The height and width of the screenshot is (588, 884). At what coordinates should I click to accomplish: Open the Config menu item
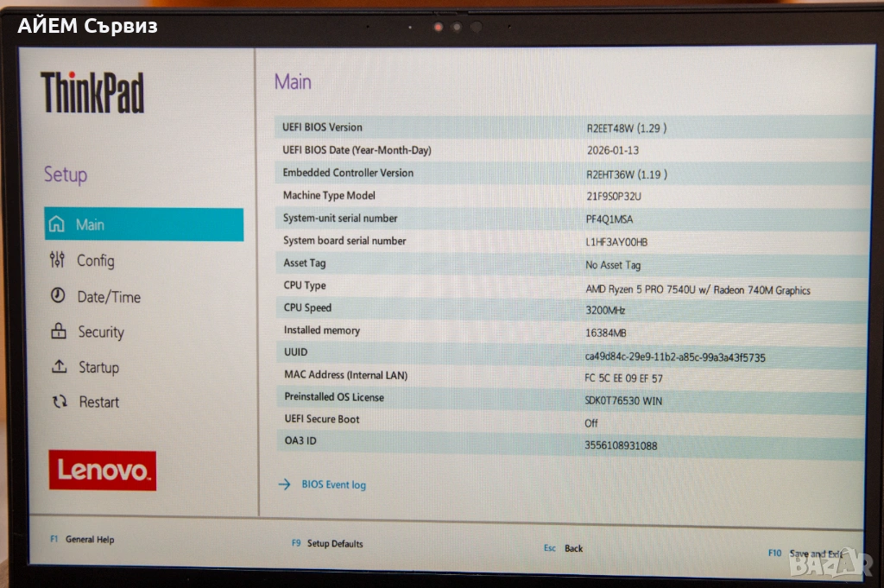click(x=95, y=261)
